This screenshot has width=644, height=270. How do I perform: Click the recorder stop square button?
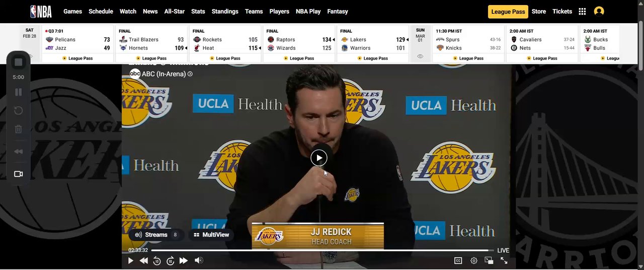(19, 62)
